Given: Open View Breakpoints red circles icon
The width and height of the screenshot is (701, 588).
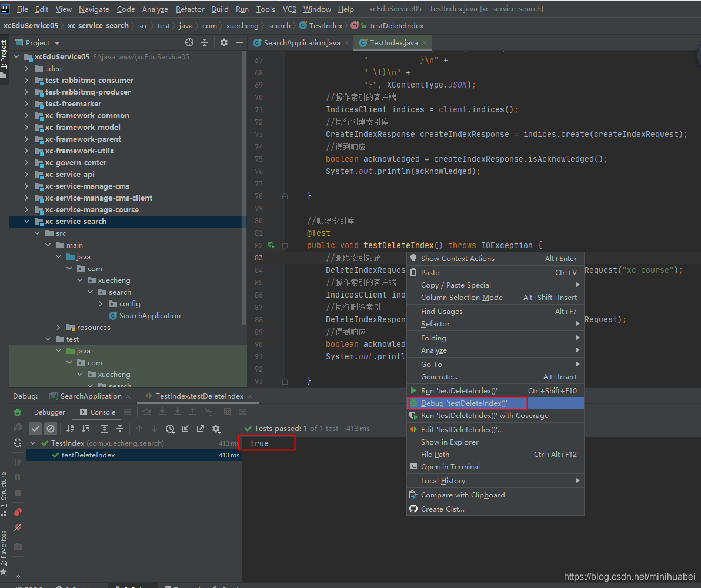Looking at the screenshot, I should pyautogui.click(x=18, y=512).
